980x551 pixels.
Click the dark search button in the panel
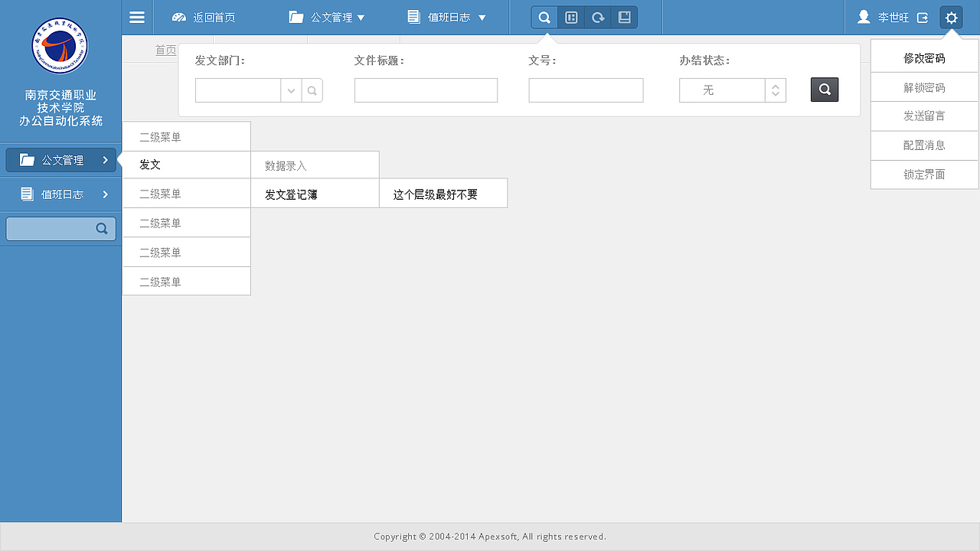click(825, 90)
